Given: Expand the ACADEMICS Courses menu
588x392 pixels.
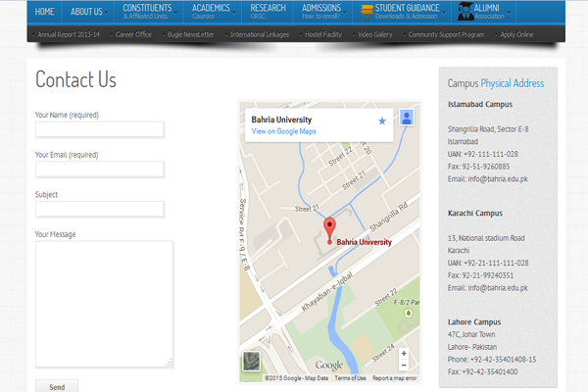Looking at the screenshot, I should [213, 12].
